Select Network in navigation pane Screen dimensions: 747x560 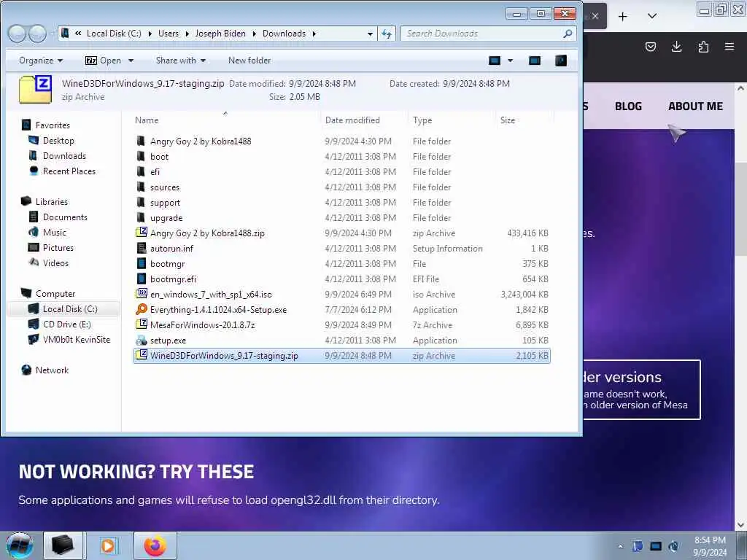[x=52, y=370]
